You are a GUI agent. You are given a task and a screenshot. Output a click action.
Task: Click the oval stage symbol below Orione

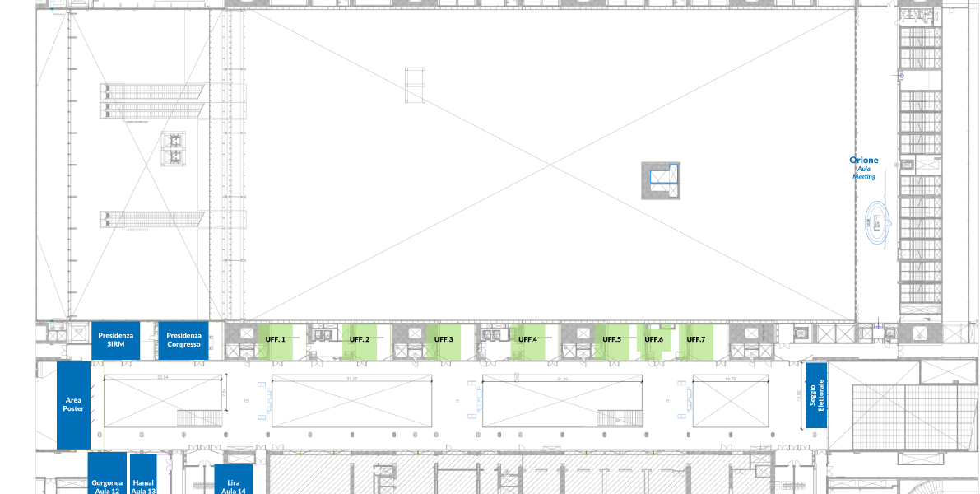click(x=878, y=223)
